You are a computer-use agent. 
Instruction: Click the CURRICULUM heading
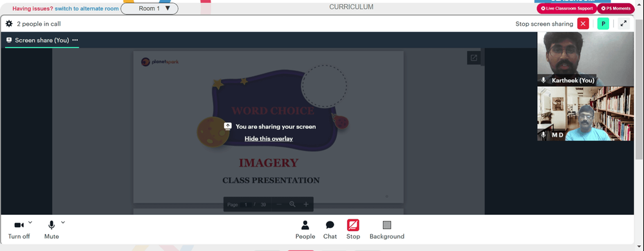(351, 7)
